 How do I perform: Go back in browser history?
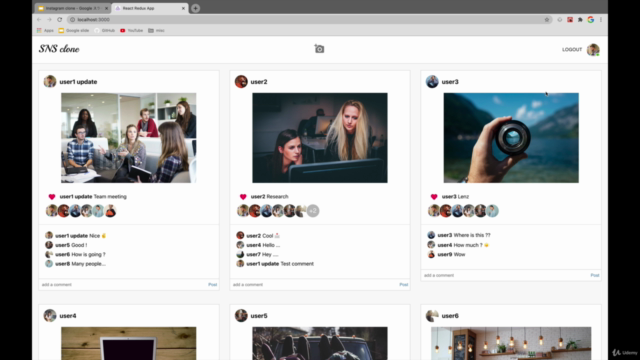click(39, 20)
